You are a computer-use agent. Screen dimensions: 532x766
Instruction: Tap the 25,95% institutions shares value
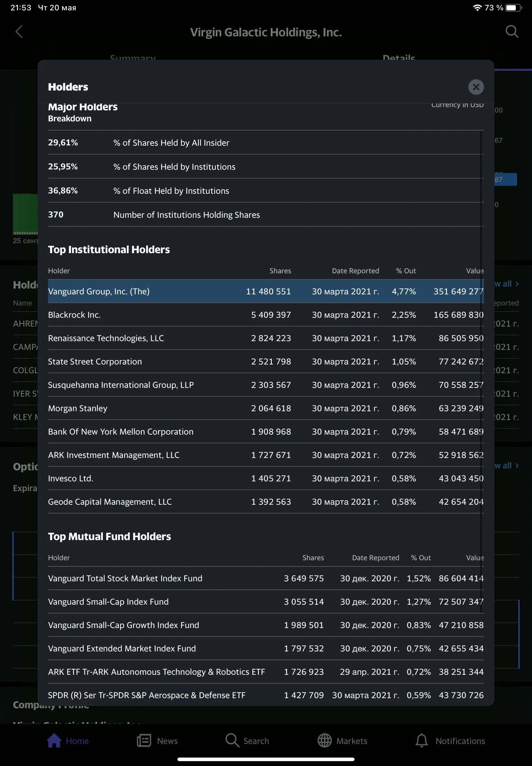(x=63, y=167)
